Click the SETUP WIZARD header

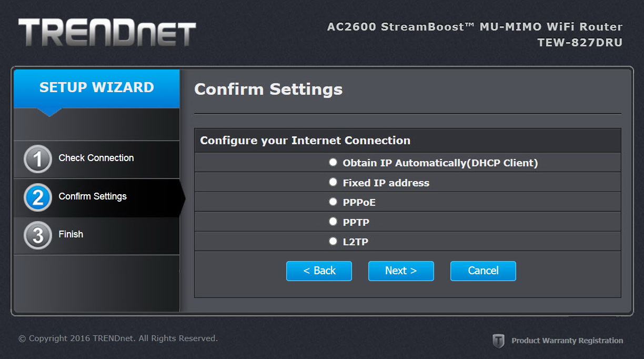click(97, 88)
